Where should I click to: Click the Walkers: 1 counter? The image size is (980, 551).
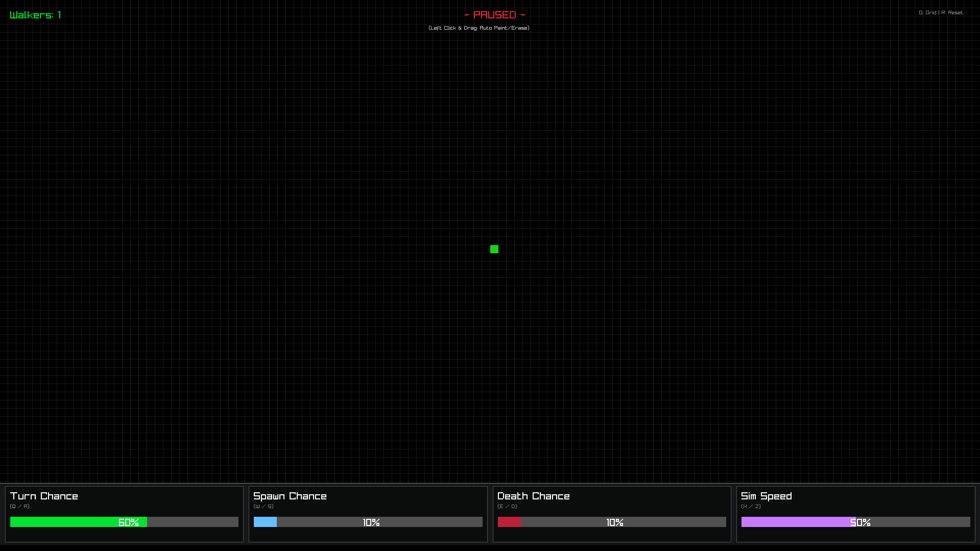(36, 15)
